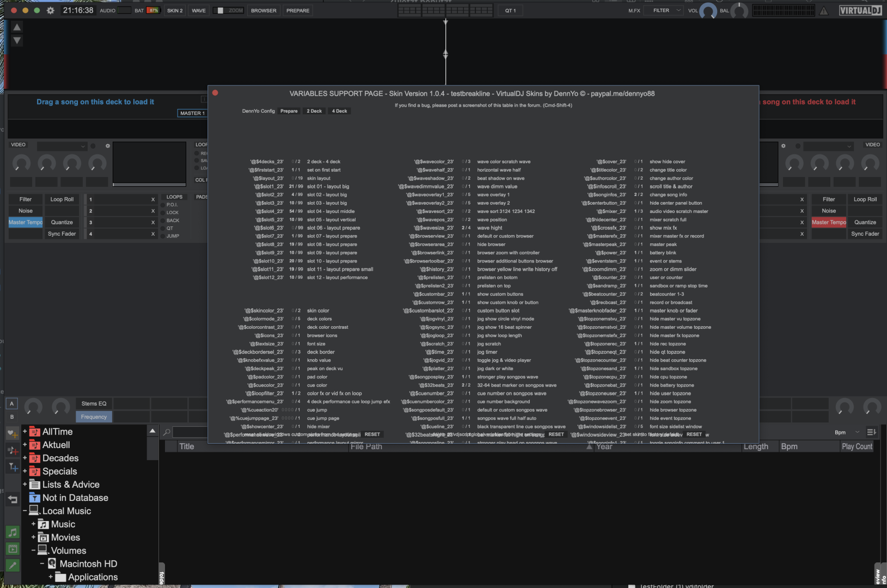
Task: Toggle the green microphone karaoke filter
Action: click(x=13, y=566)
